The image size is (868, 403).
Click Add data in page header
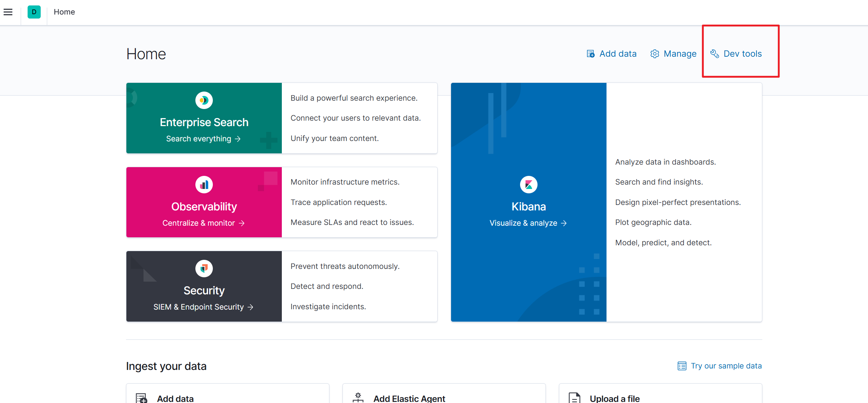click(x=618, y=54)
